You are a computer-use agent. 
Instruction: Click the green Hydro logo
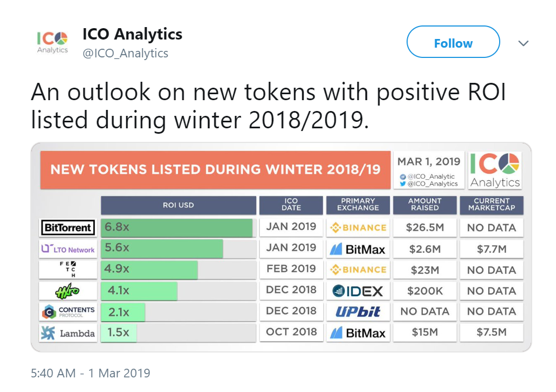pyautogui.click(x=68, y=291)
